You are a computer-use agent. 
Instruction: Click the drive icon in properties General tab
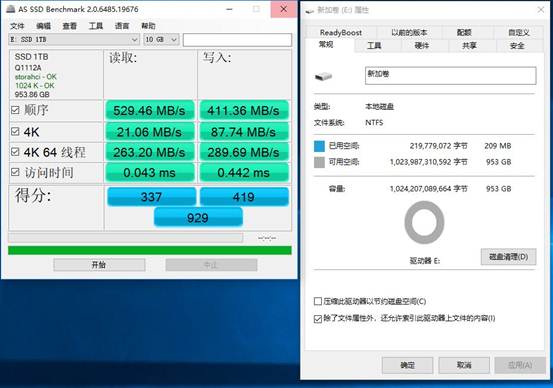323,76
